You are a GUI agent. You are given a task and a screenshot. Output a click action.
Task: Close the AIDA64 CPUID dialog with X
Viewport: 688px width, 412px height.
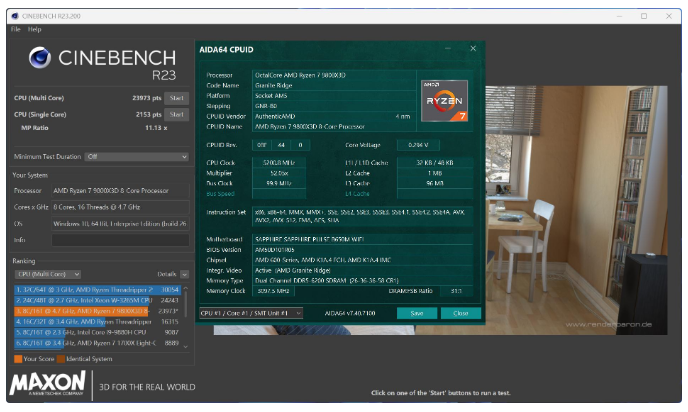pos(472,49)
